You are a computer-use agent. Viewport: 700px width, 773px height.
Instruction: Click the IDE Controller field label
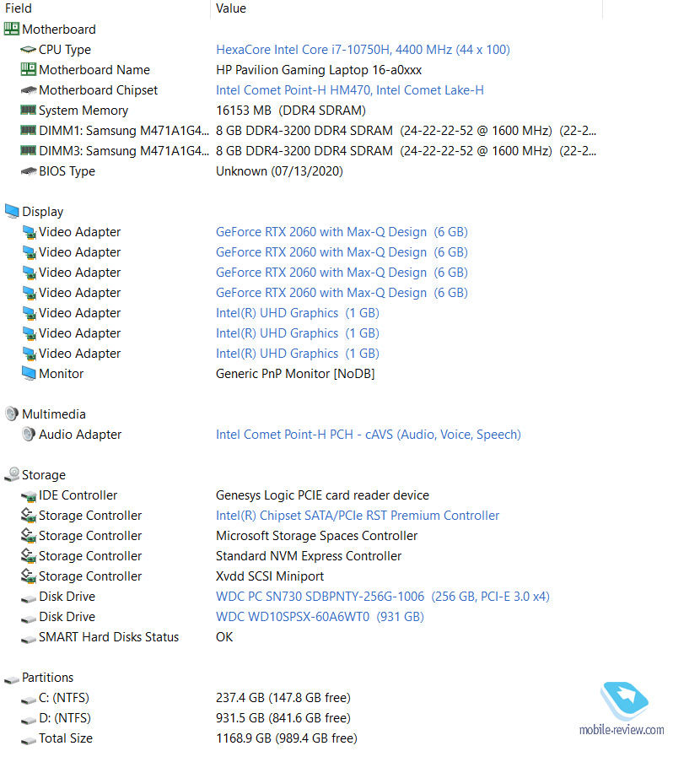(x=78, y=495)
